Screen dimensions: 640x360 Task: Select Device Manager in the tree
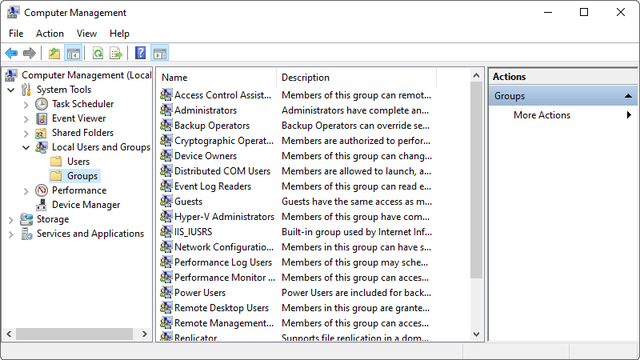pos(86,205)
